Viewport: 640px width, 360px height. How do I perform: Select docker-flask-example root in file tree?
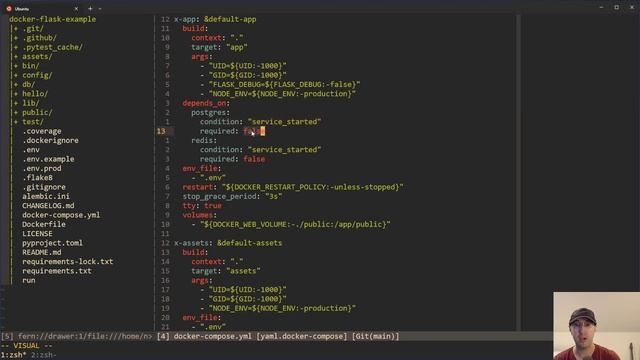53,19
